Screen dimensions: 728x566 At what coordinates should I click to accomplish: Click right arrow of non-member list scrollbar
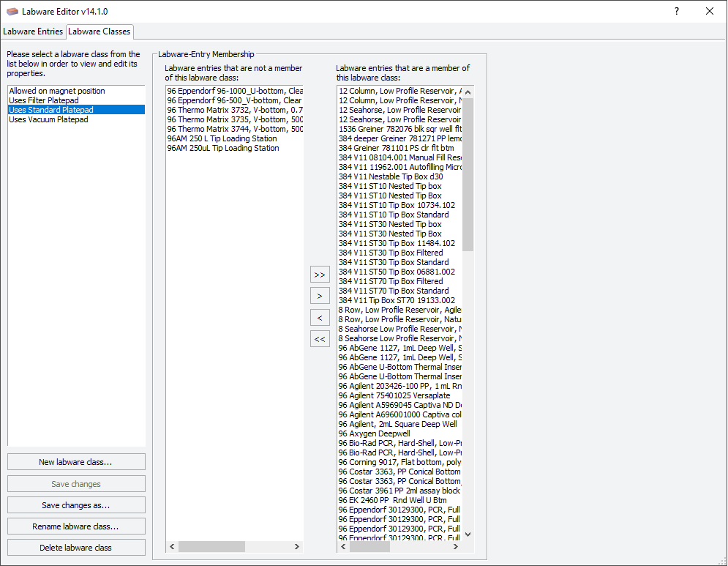297,546
